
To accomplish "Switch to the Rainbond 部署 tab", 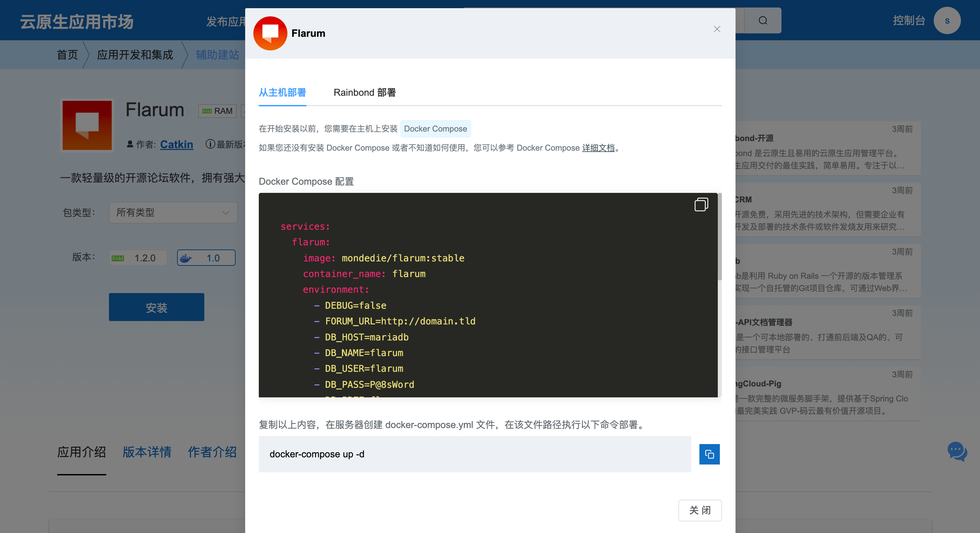I will click(x=364, y=92).
